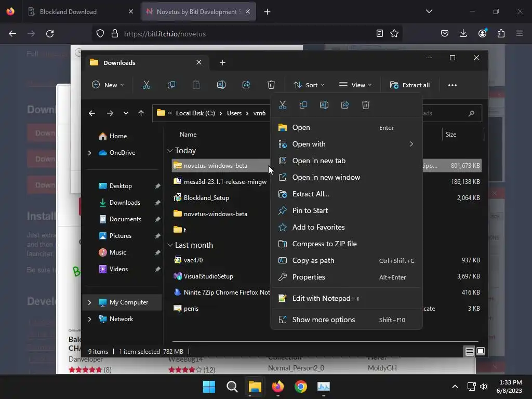Open the See more (three dots) menu
This screenshot has height=399, width=532.
(x=453, y=85)
